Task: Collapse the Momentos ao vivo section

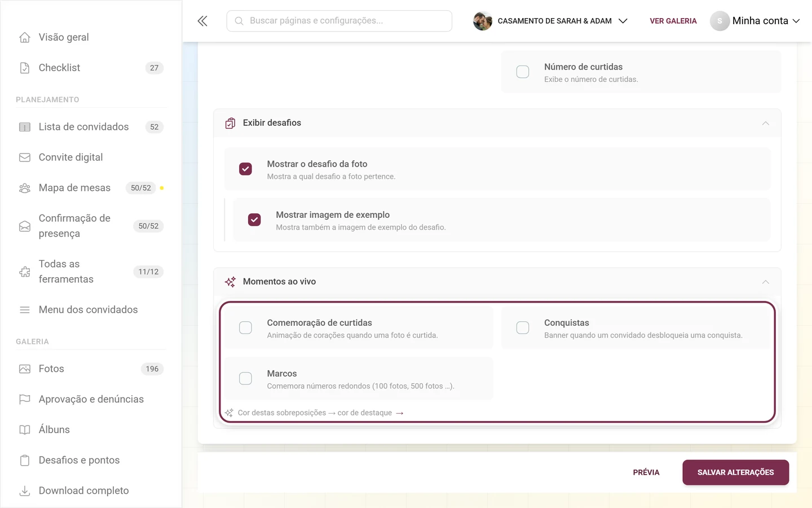Action: point(765,282)
